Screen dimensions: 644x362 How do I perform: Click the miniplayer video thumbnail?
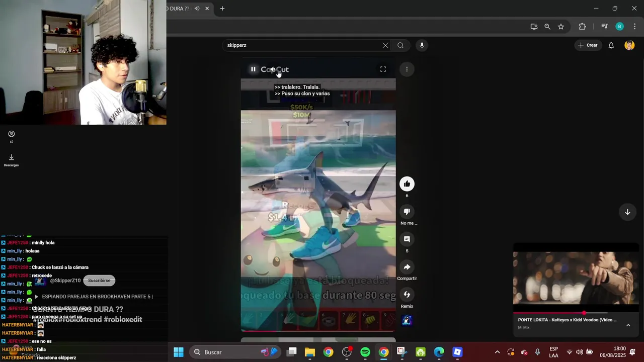point(576,279)
